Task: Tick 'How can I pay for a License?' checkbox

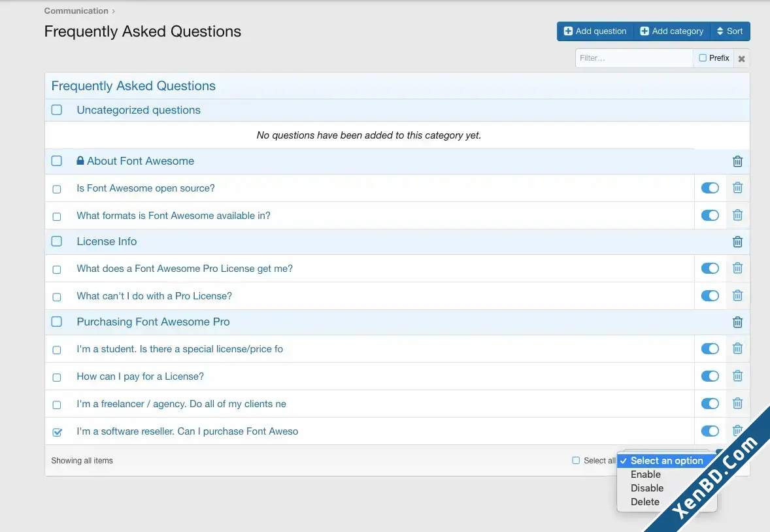Action: coord(57,378)
